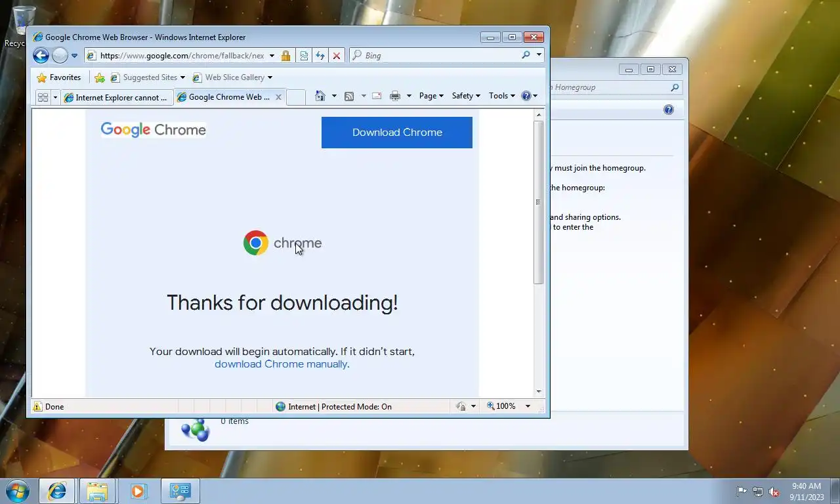Click the Action Center flag tray icon
840x504 pixels.
pos(742,492)
